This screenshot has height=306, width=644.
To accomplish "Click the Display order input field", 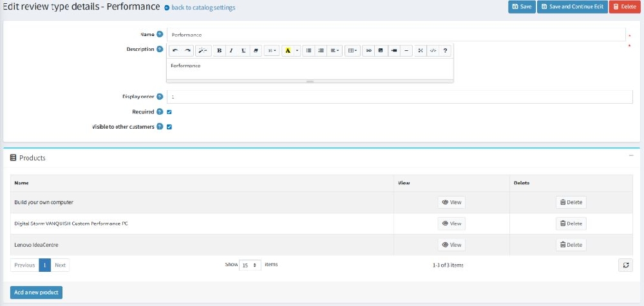I will 400,97.
